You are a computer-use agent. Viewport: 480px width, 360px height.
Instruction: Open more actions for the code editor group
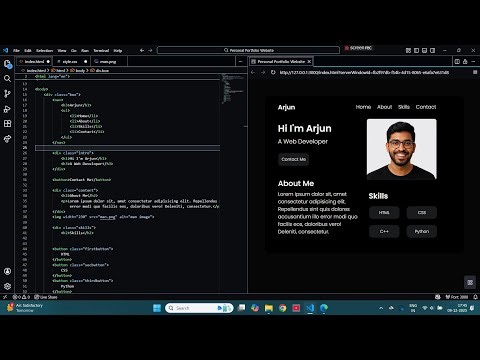[x=241, y=62]
